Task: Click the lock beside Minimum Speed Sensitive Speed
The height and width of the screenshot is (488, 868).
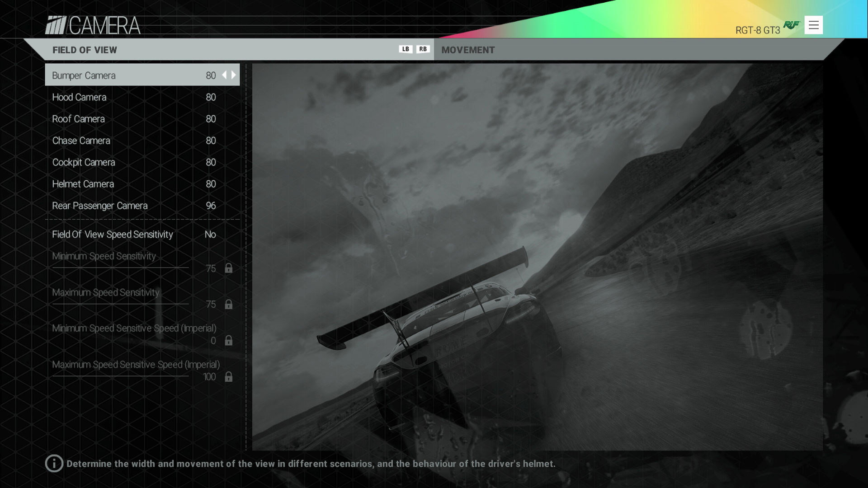Action: click(x=228, y=340)
